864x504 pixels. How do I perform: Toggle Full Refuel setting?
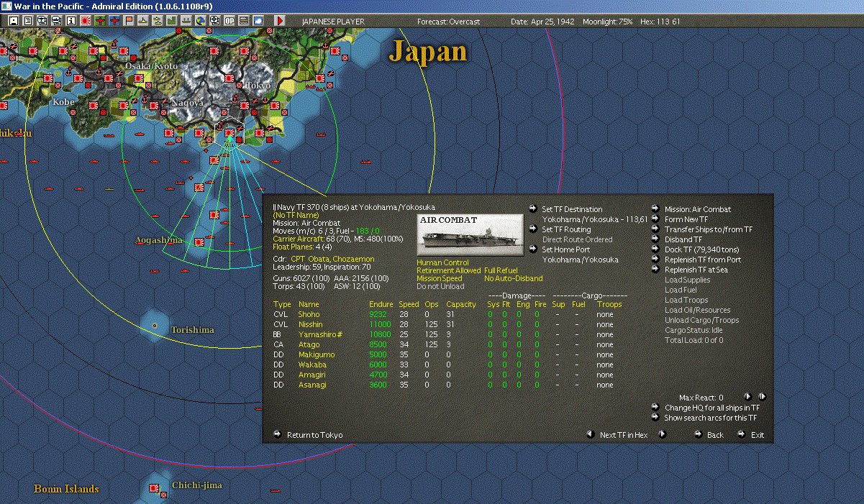[501, 270]
